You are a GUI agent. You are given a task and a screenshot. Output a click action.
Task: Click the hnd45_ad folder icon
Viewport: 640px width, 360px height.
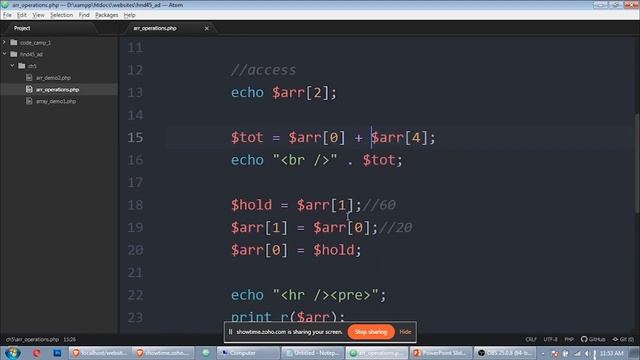[14, 54]
